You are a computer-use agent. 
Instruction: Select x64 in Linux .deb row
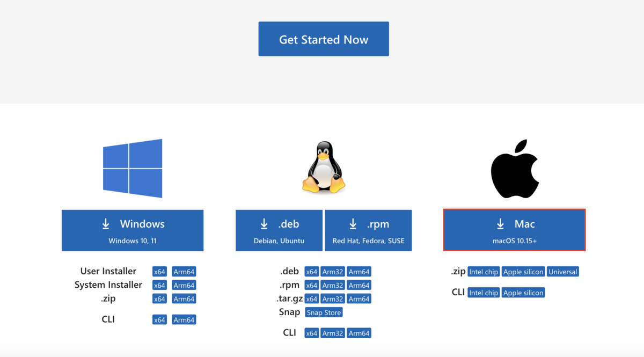pyautogui.click(x=312, y=272)
